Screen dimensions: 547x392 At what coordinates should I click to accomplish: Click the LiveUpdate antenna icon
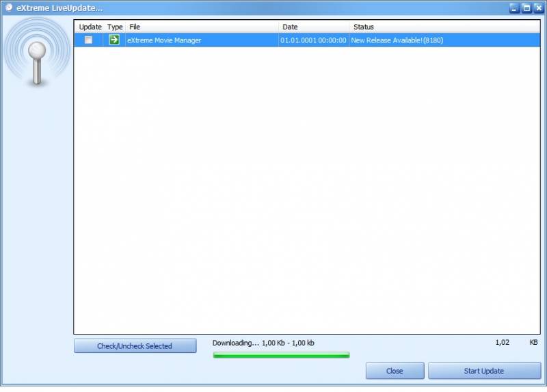37,53
